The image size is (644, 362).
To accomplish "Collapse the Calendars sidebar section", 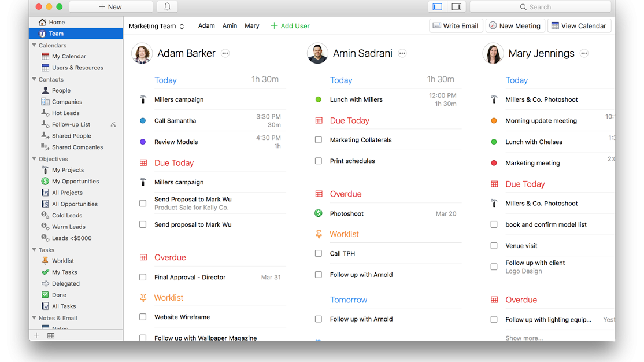I will coord(34,45).
